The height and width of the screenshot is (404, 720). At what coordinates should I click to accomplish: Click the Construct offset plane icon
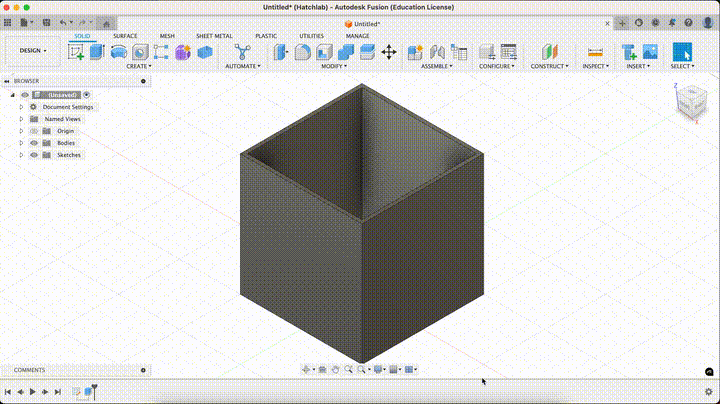click(550, 52)
